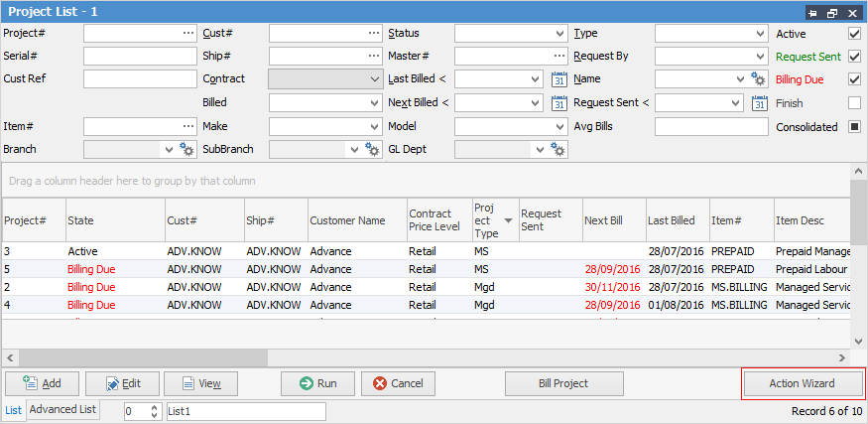Open calendar picker for Next Billed
The image size is (868, 424).
[558, 102]
